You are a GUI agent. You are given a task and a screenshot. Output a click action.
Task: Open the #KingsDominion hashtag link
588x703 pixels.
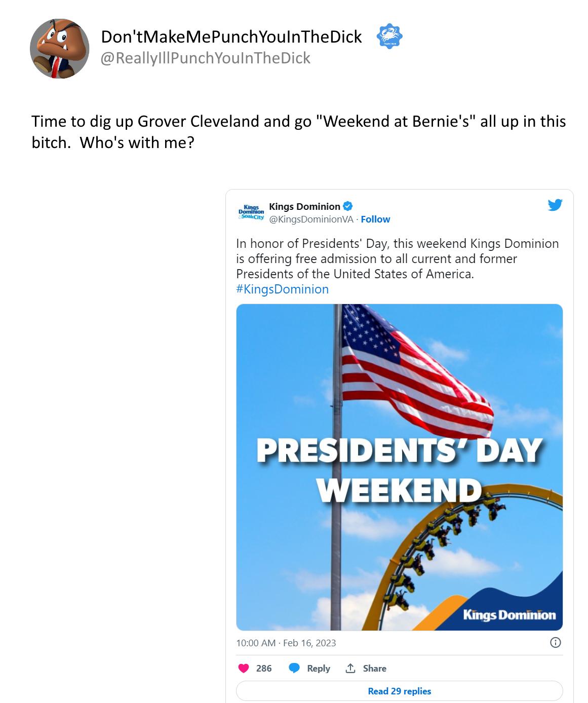coord(282,289)
